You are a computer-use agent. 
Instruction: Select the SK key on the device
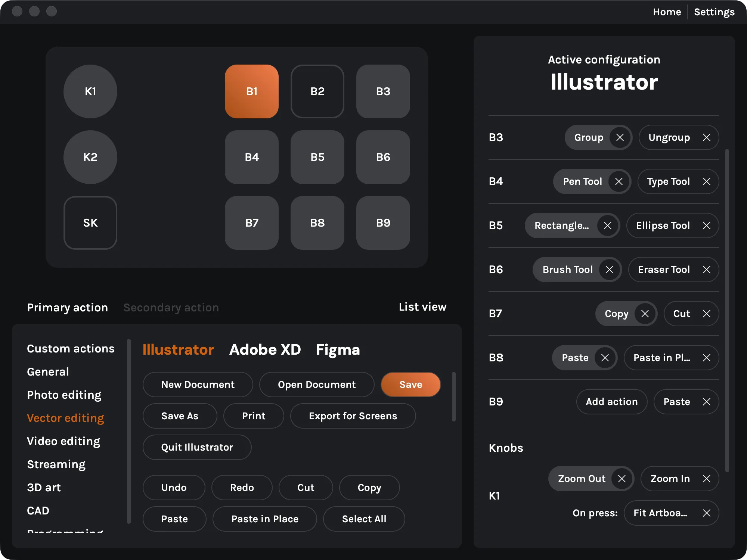(x=90, y=223)
